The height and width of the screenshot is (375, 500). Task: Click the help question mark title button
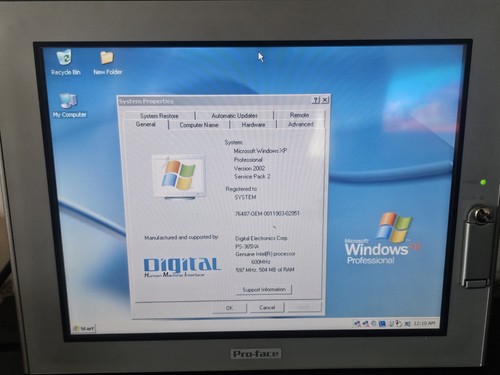tap(316, 100)
